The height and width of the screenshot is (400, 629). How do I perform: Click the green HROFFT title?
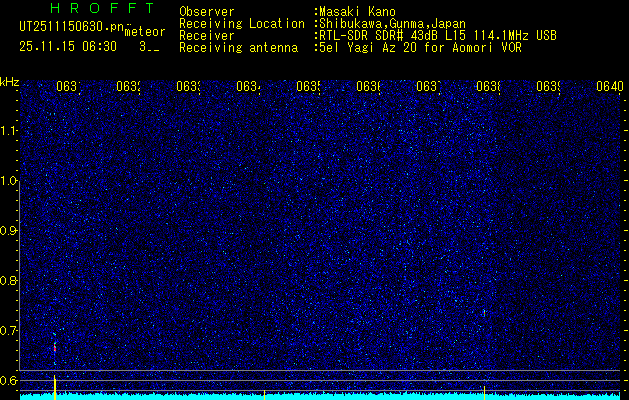[103, 8]
